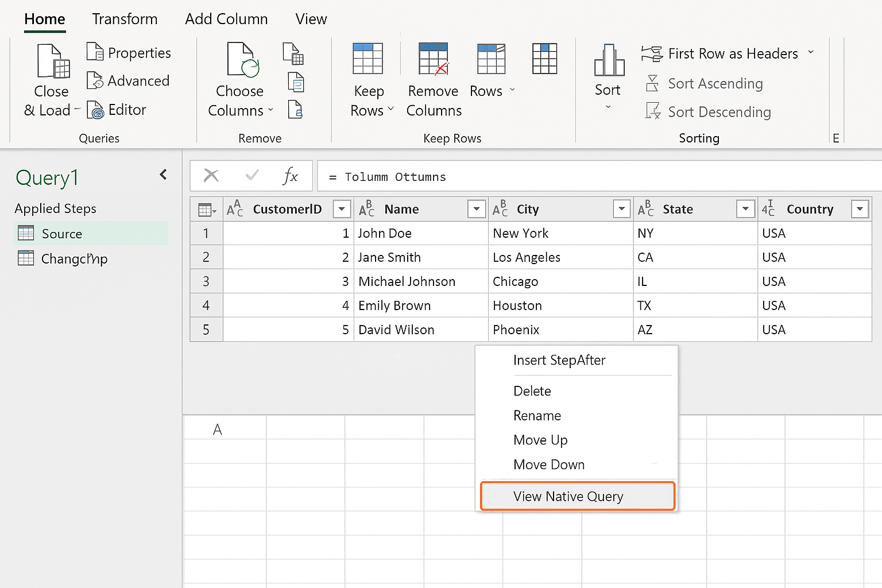The image size is (882, 588).
Task: Switch to the View ribbon tab
Action: point(311,19)
